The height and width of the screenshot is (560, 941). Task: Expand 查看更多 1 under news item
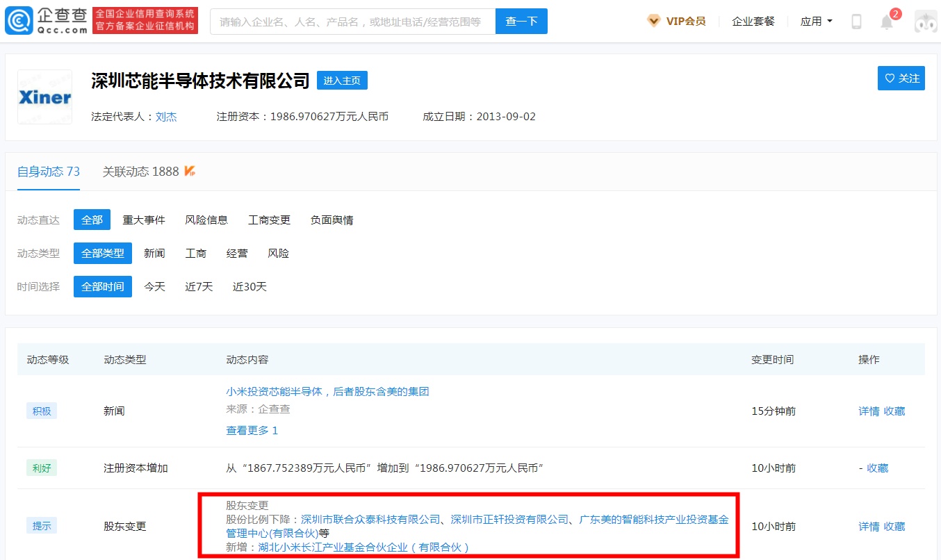[x=252, y=430]
